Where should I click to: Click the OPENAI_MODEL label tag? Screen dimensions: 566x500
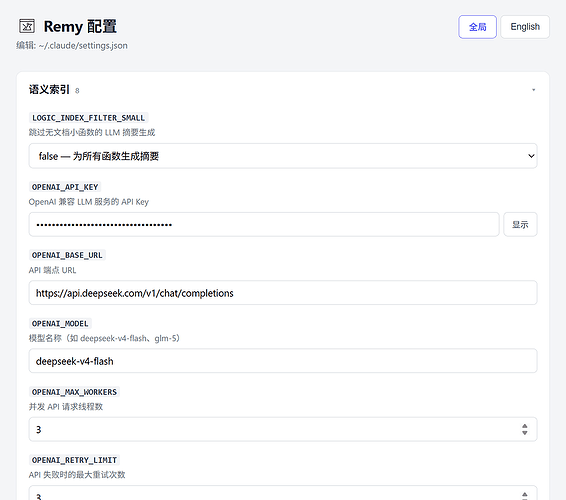60,323
